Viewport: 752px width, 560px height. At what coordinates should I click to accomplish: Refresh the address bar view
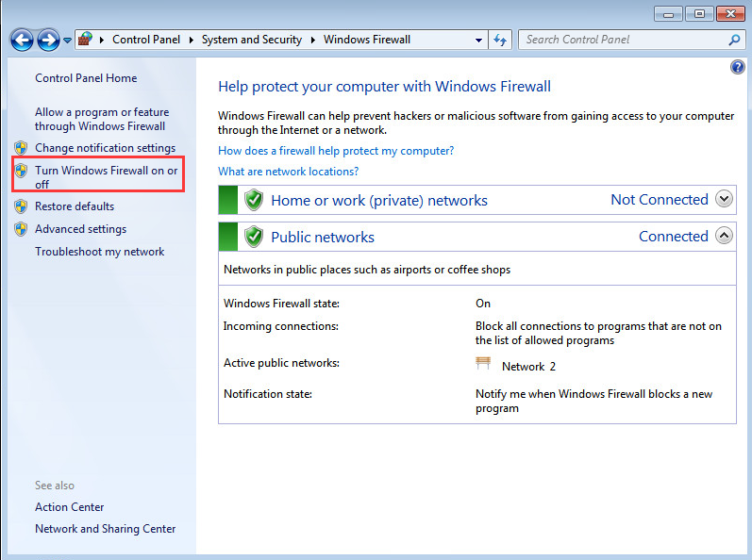coord(500,40)
